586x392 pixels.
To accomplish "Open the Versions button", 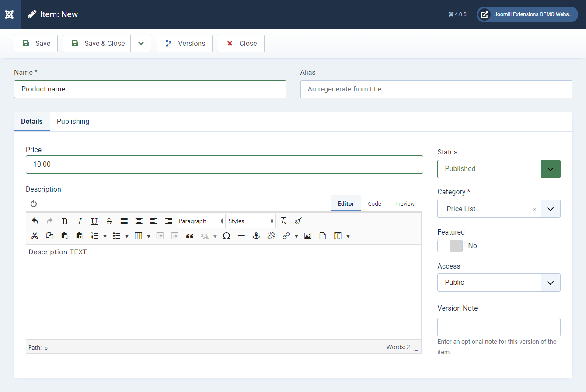I will pyautogui.click(x=185, y=44).
